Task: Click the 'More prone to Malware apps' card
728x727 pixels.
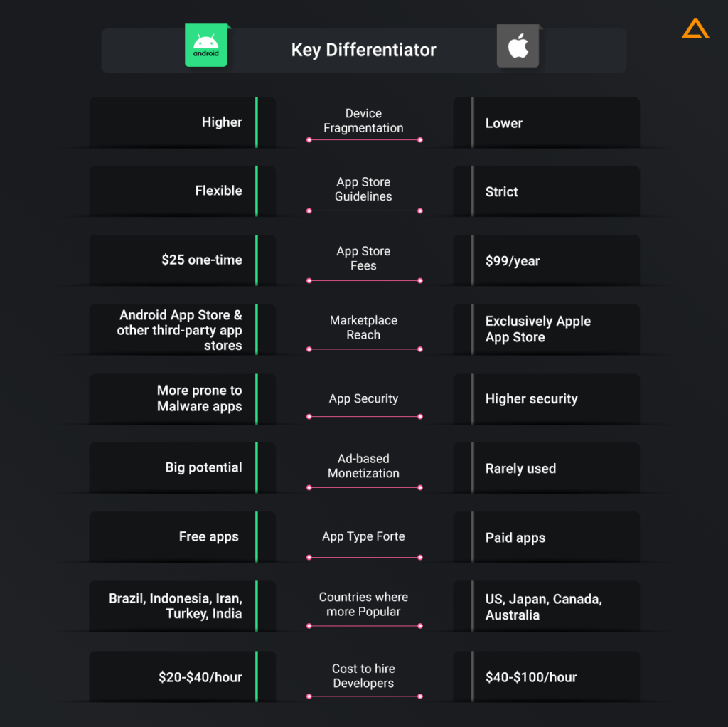Action: point(183,398)
